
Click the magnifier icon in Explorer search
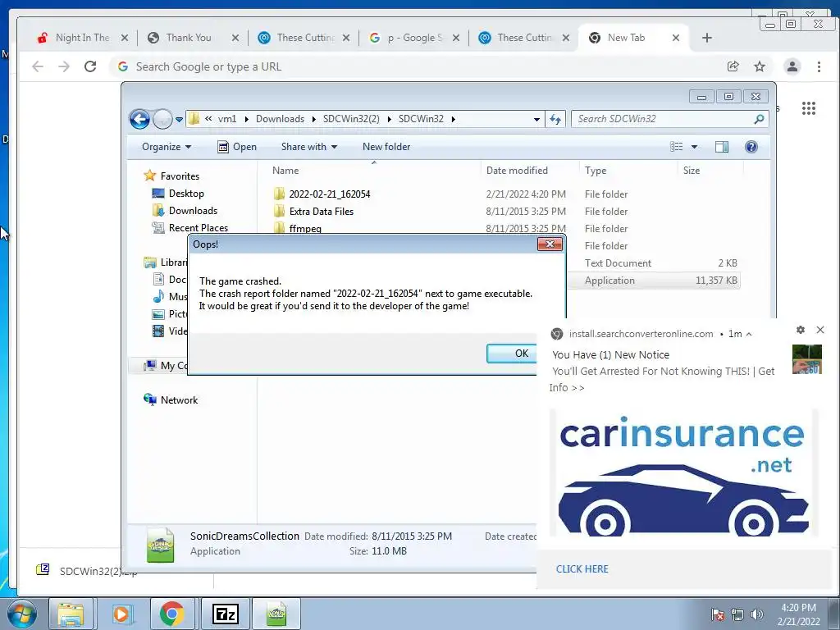pyautogui.click(x=759, y=119)
